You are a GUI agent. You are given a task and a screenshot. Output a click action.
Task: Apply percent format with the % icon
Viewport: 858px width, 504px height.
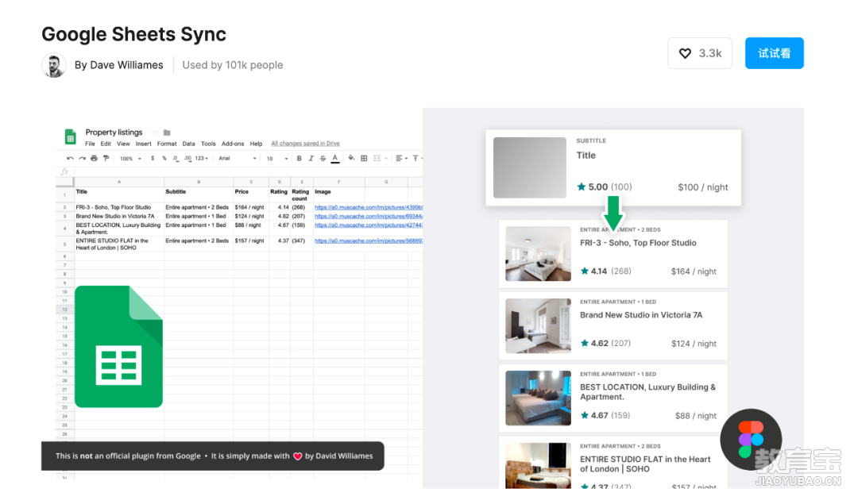(x=164, y=159)
